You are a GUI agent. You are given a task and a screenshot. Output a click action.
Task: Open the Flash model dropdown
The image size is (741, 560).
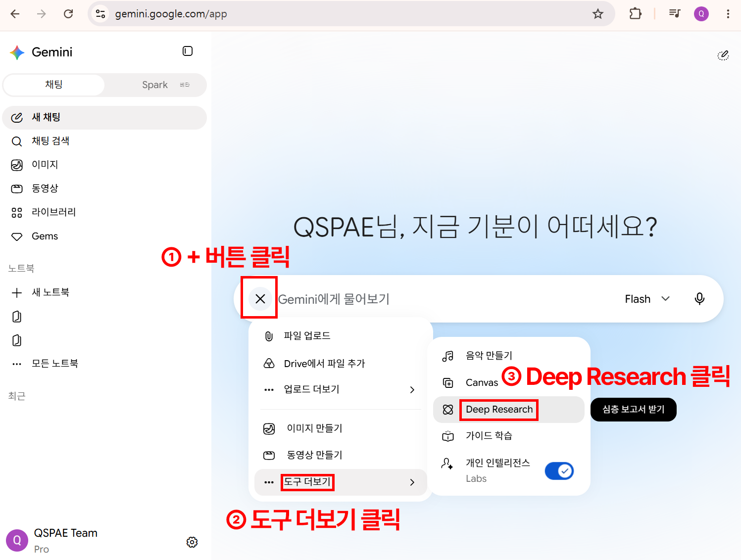pos(647,299)
